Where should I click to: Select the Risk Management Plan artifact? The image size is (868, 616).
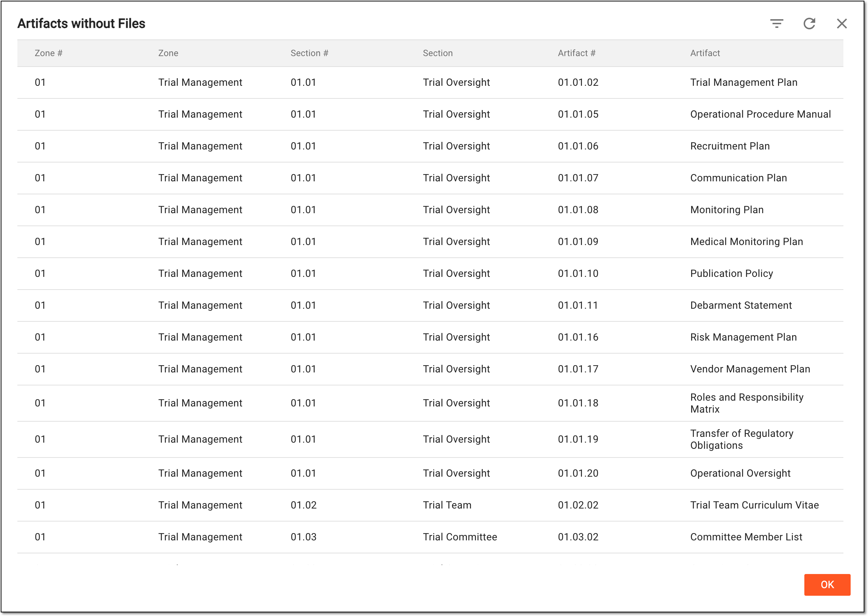click(x=743, y=337)
